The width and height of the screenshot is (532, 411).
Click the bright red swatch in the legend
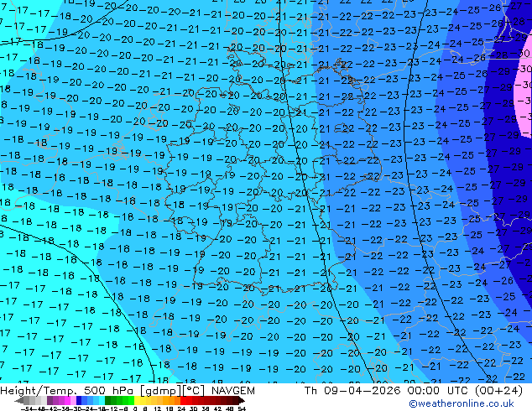pyautogui.click(x=183, y=400)
